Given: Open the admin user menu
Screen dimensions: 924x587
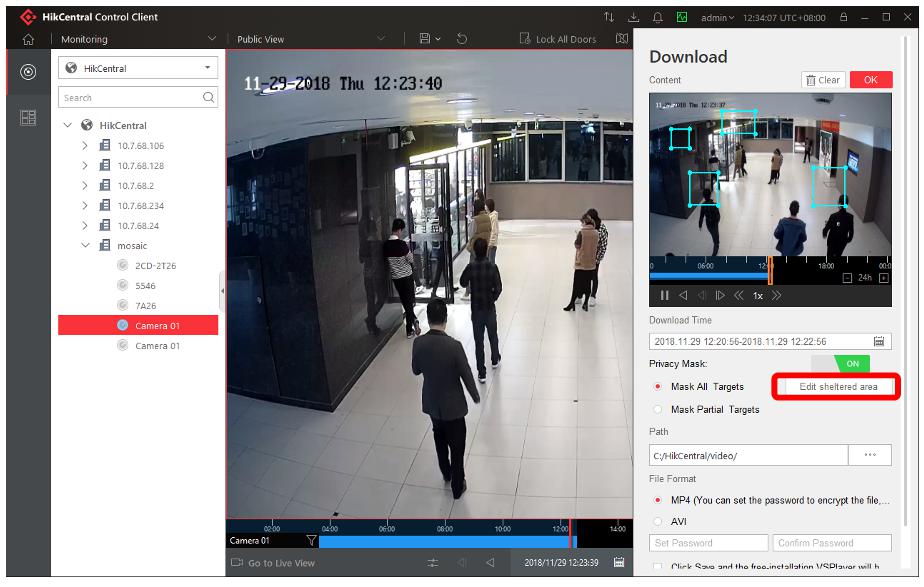Looking at the screenshot, I should [717, 17].
